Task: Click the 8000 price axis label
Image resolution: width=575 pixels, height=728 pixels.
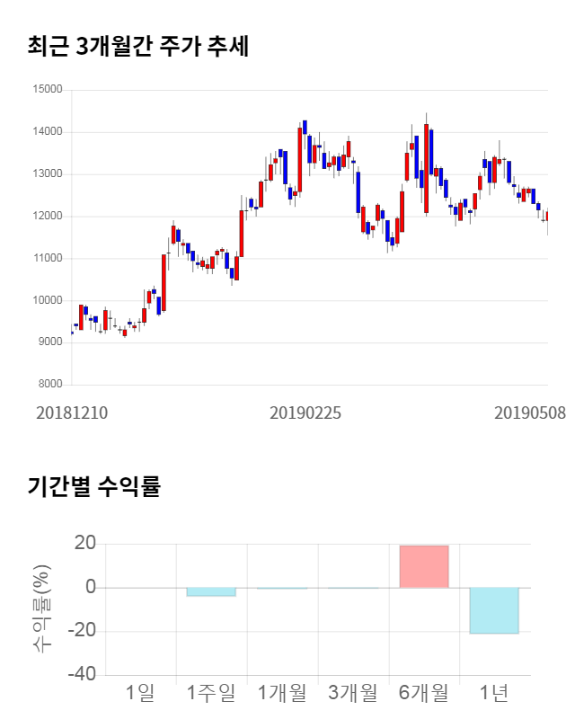Action: pyautogui.click(x=49, y=385)
